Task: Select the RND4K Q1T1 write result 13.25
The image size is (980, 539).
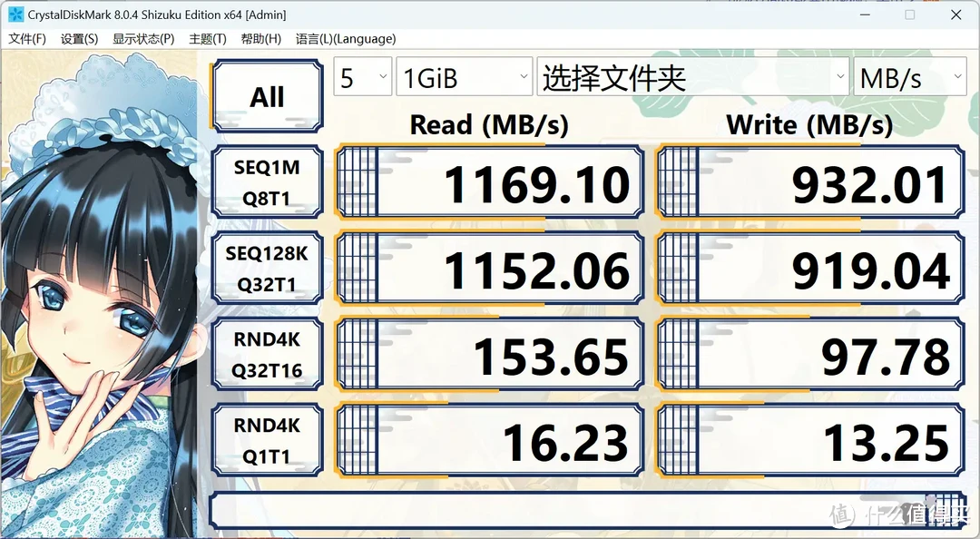Action: (810, 438)
